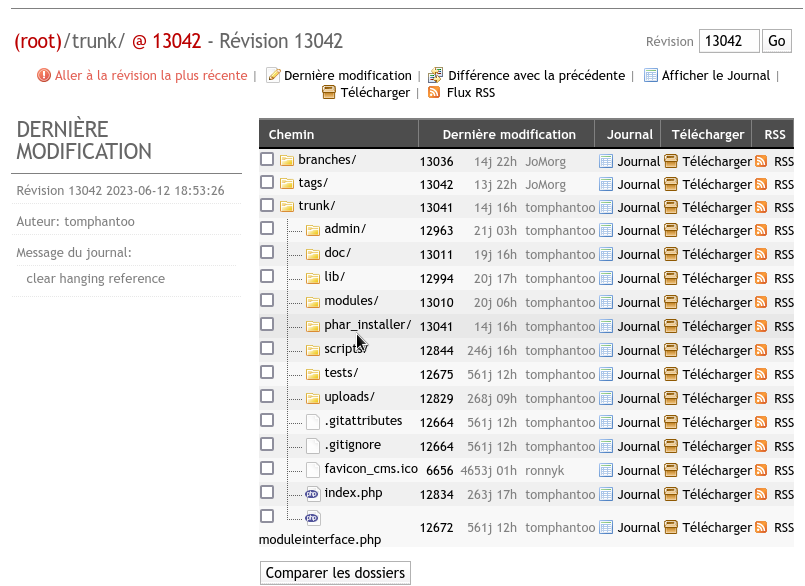Click the Journal icon in tests/ row

606,374
